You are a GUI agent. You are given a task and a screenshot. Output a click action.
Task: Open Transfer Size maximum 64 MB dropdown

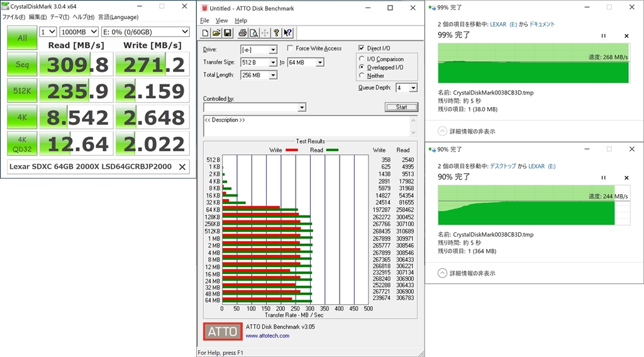point(319,62)
